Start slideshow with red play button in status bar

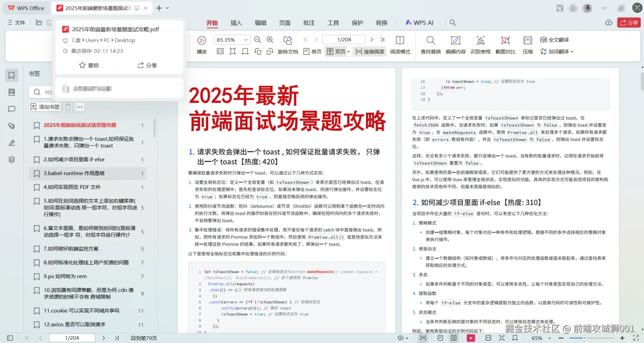click(471, 338)
